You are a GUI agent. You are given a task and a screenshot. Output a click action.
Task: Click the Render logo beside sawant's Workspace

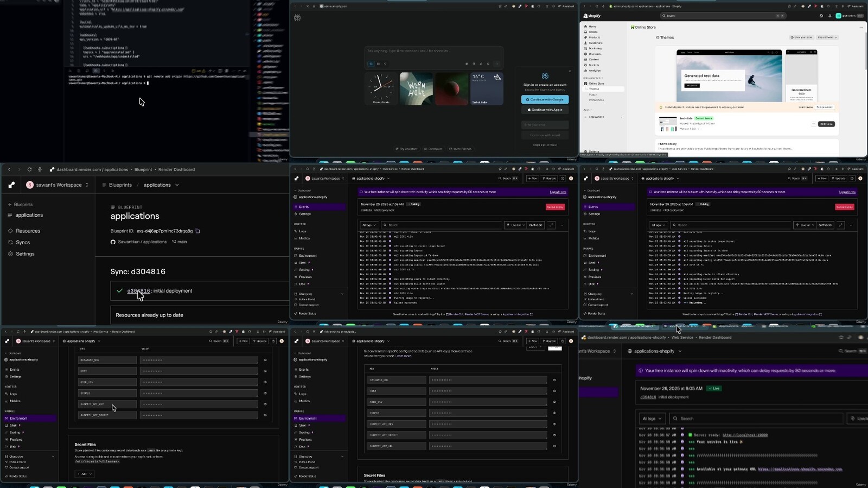tap(11, 185)
